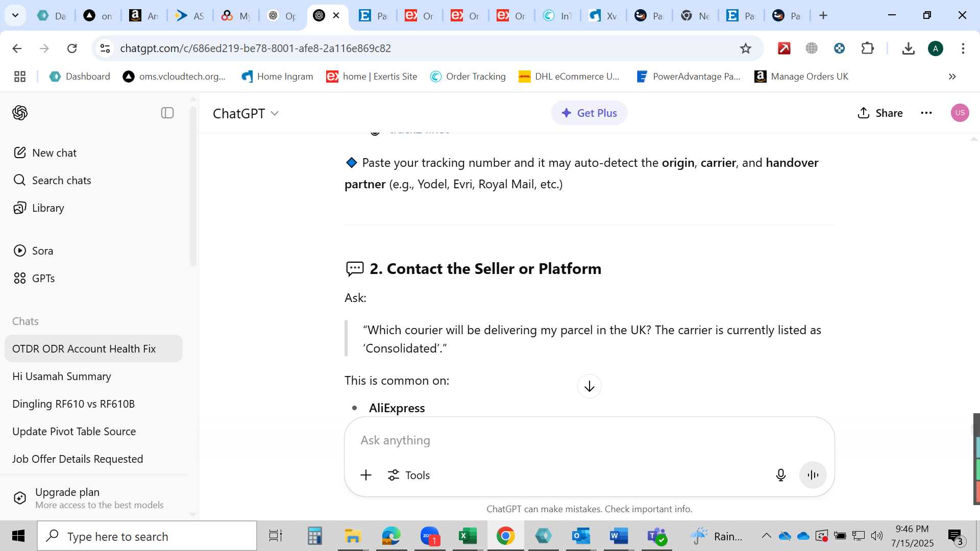980x551 pixels.
Task: Open the three-dot conversation options menu
Action: click(x=926, y=113)
